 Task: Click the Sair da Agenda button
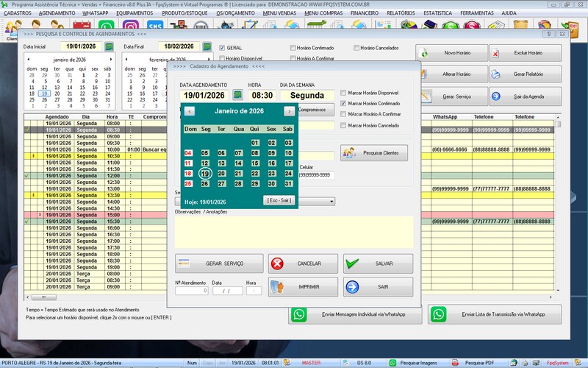tap(525, 96)
